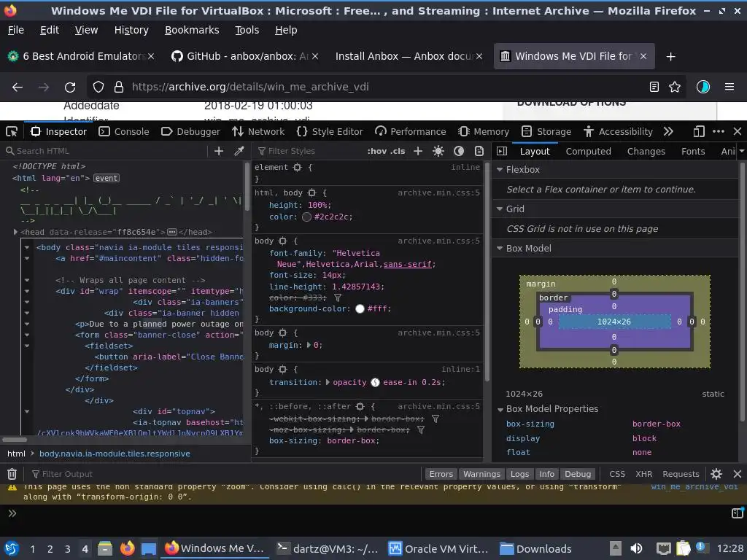This screenshot has height=560, width=747.
Task: Reload the current page
Action: coord(70,87)
